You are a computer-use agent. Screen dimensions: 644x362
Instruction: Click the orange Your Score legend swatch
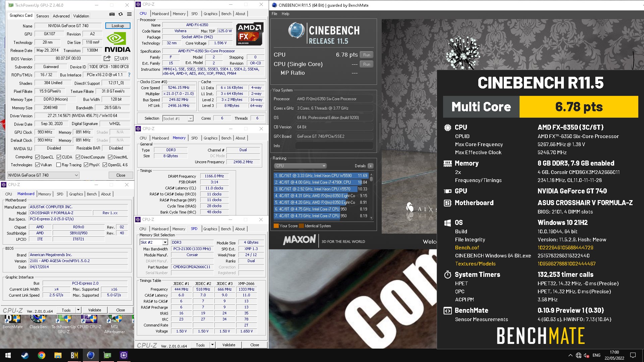click(276, 226)
